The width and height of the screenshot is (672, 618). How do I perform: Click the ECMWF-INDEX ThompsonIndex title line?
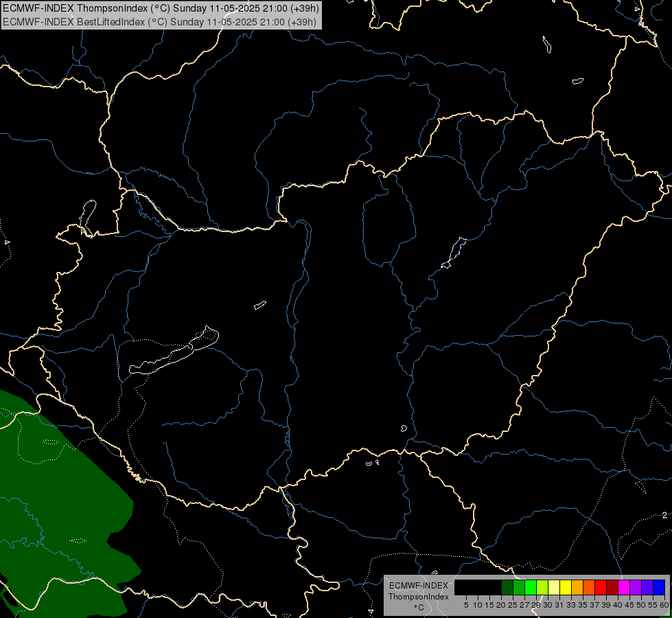(x=161, y=8)
